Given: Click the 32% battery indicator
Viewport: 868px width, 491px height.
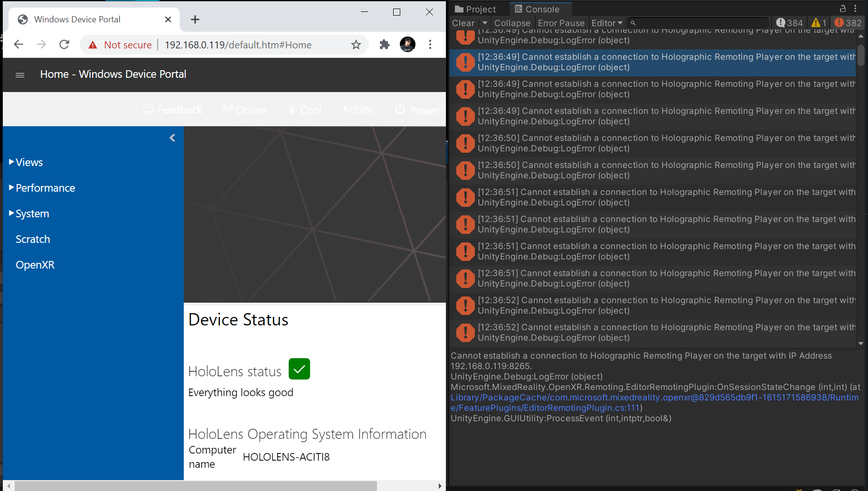Looking at the screenshot, I should [x=359, y=110].
